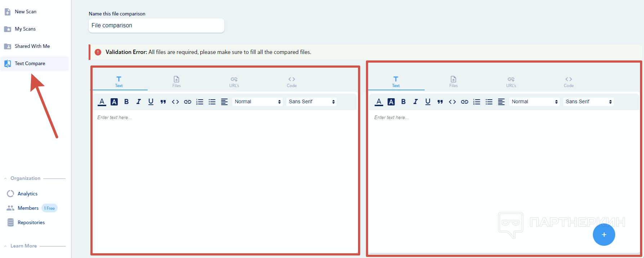Select Text tab in left panel
This screenshot has width=644, height=258.
[119, 82]
